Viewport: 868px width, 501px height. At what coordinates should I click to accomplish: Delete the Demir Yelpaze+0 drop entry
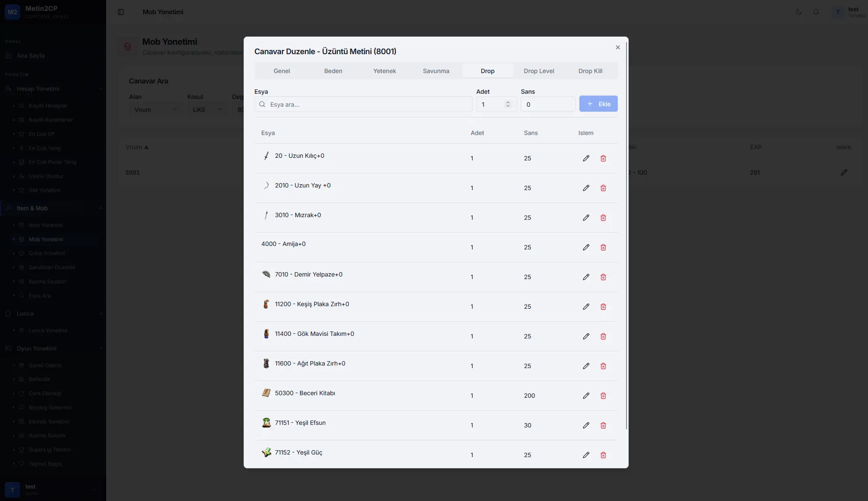(603, 277)
